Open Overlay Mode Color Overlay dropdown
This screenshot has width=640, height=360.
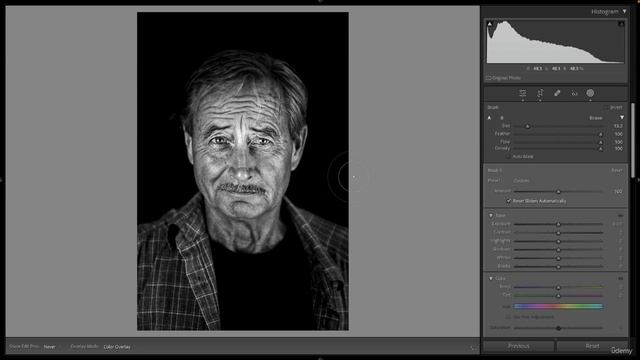[117, 347]
